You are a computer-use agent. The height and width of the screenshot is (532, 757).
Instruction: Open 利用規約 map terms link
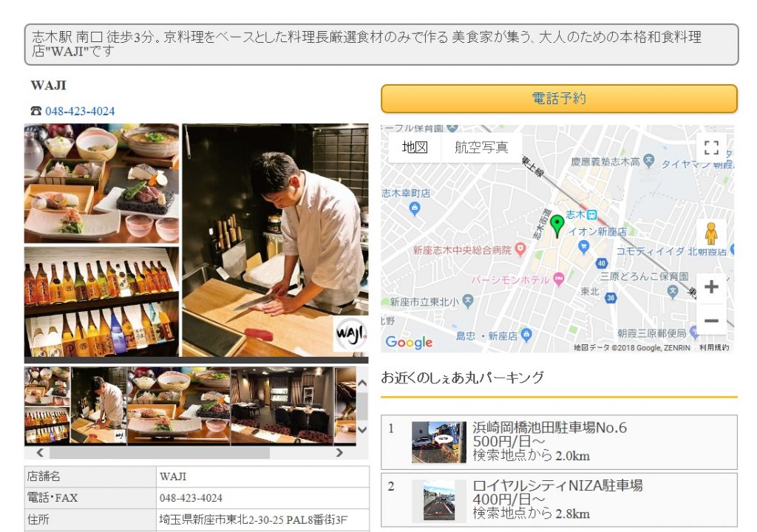[714, 347]
